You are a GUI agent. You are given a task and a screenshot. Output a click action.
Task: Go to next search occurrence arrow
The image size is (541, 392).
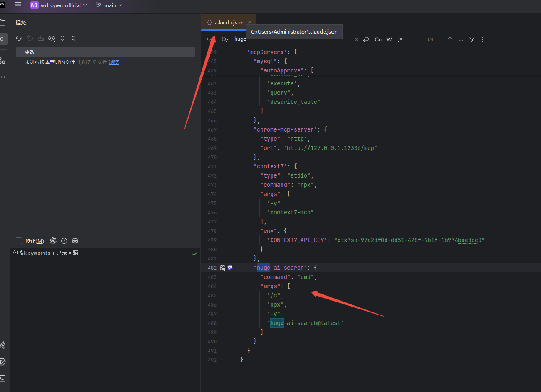(x=461, y=39)
